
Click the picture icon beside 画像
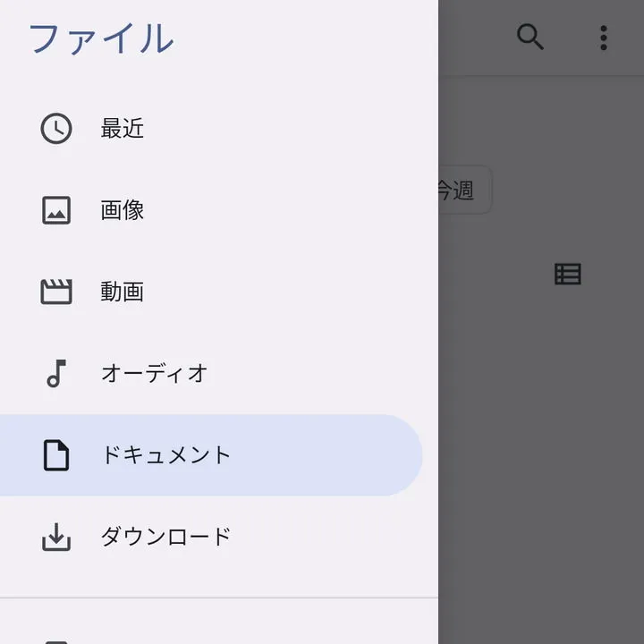click(56, 210)
